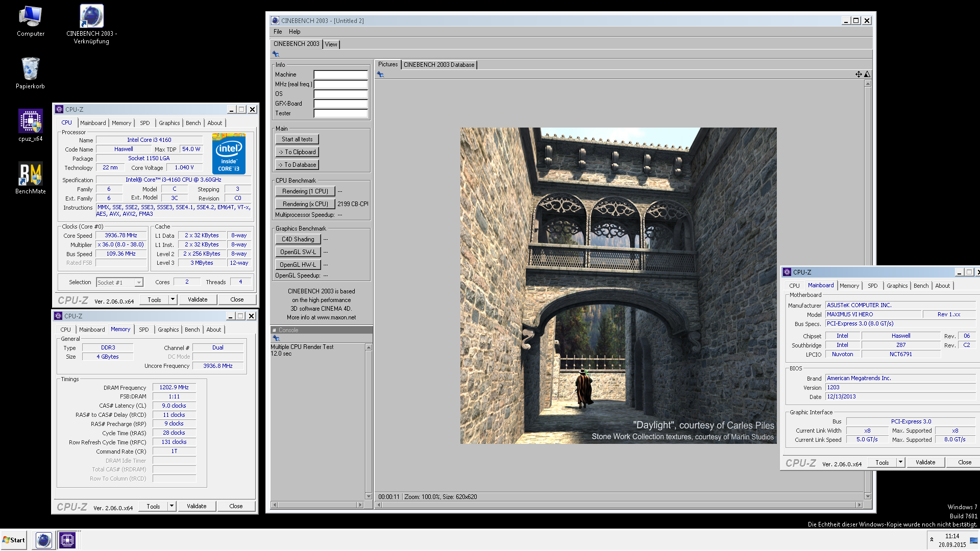Image resolution: width=980 pixels, height=551 pixels.
Task: Expand the Socket #1 selection dropdown
Action: coord(138,283)
